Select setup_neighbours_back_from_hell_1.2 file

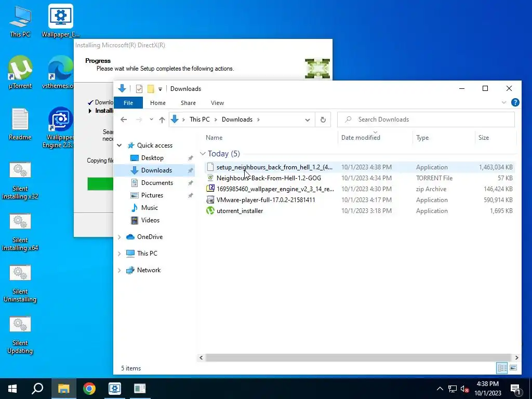pyautogui.click(x=360, y=167)
